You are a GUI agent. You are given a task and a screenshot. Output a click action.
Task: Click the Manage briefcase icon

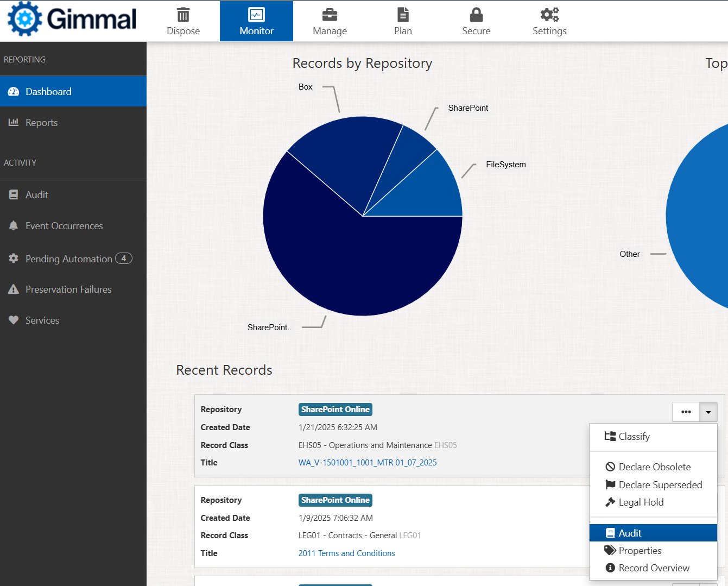(330, 15)
